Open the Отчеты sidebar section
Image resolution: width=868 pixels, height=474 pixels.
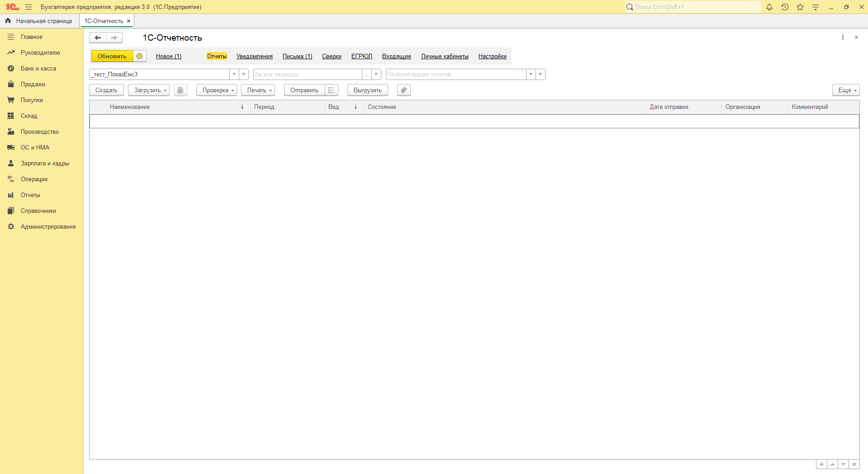[x=42, y=195]
